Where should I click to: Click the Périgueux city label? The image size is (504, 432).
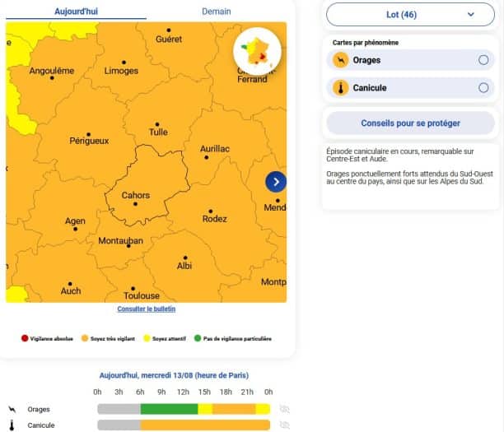(x=89, y=141)
